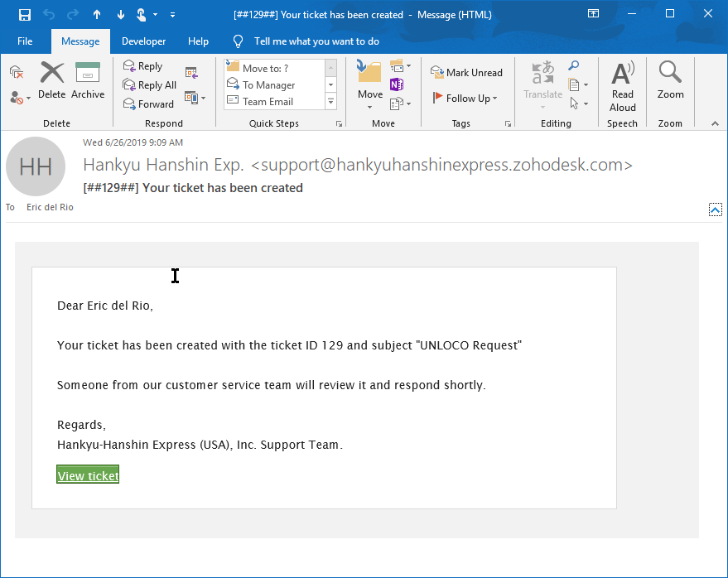Delete this message

[51, 80]
